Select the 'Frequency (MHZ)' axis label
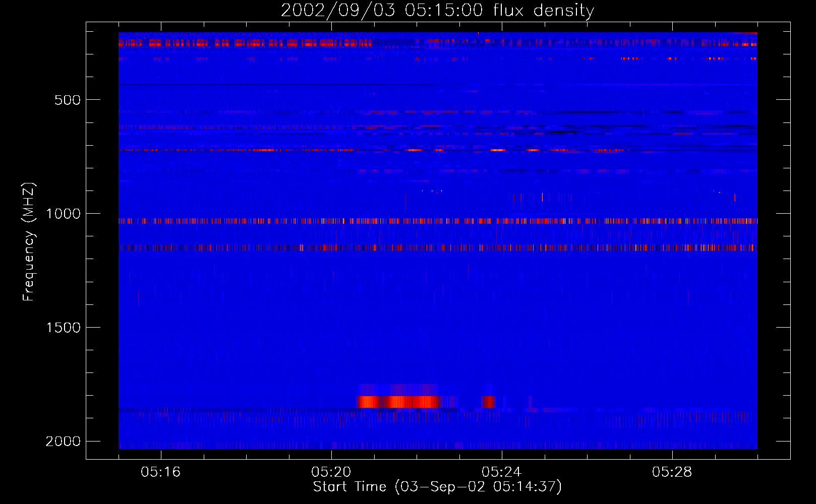Image resolution: width=816 pixels, height=504 pixels. [x=29, y=242]
